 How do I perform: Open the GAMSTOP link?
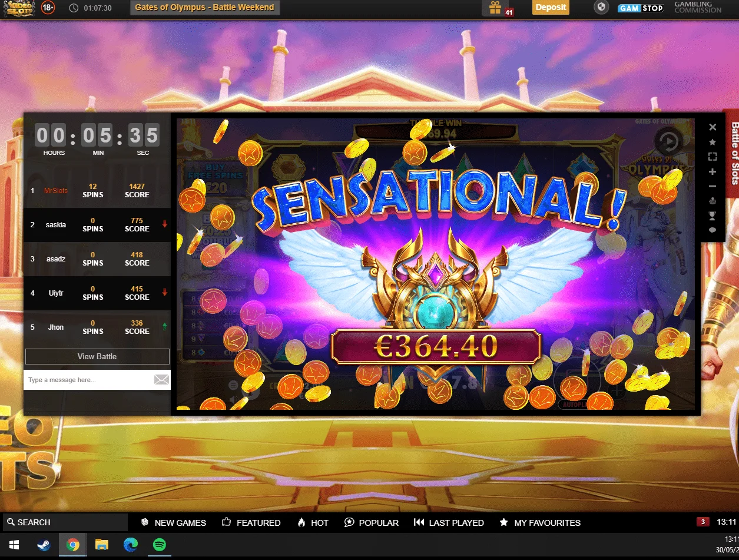[641, 8]
